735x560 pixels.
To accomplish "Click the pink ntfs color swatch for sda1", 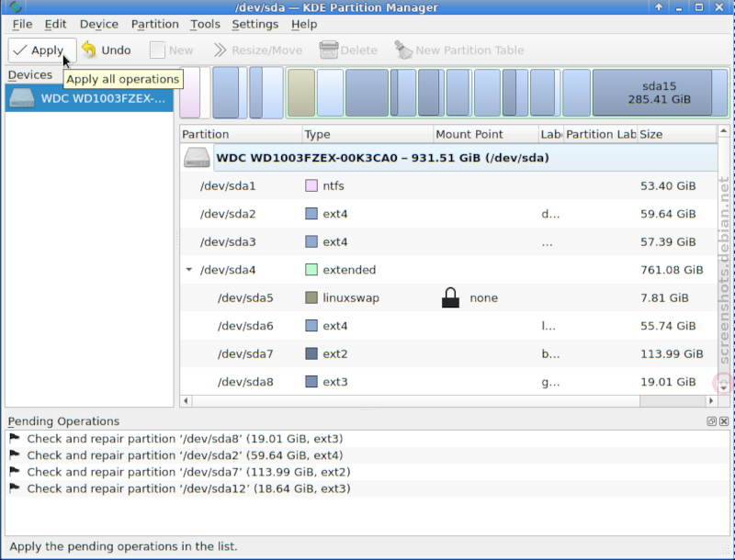I will click(x=311, y=185).
